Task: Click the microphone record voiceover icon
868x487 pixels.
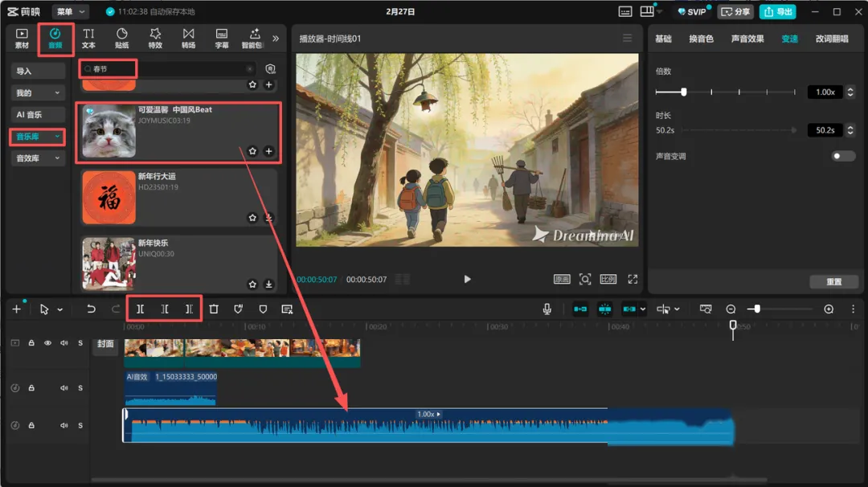Action: (547, 309)
